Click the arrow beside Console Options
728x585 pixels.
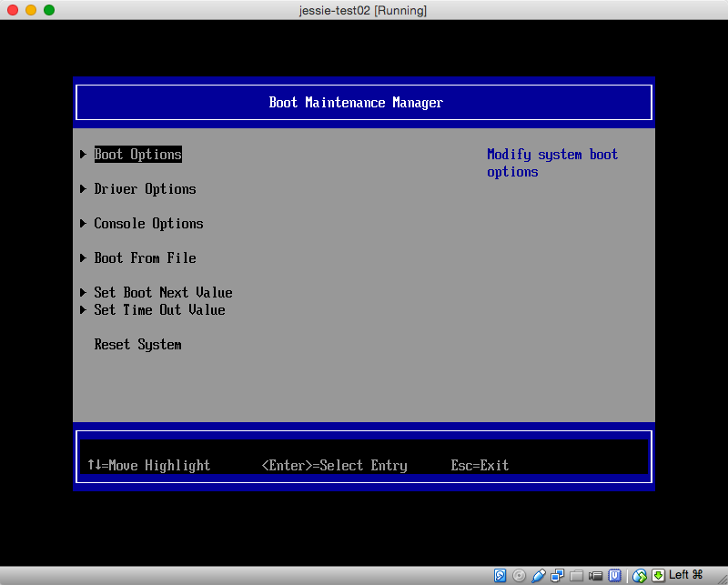pos(83,223)
